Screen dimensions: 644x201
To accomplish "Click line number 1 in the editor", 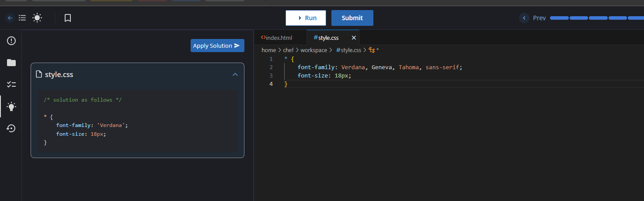I will [271, 59].
